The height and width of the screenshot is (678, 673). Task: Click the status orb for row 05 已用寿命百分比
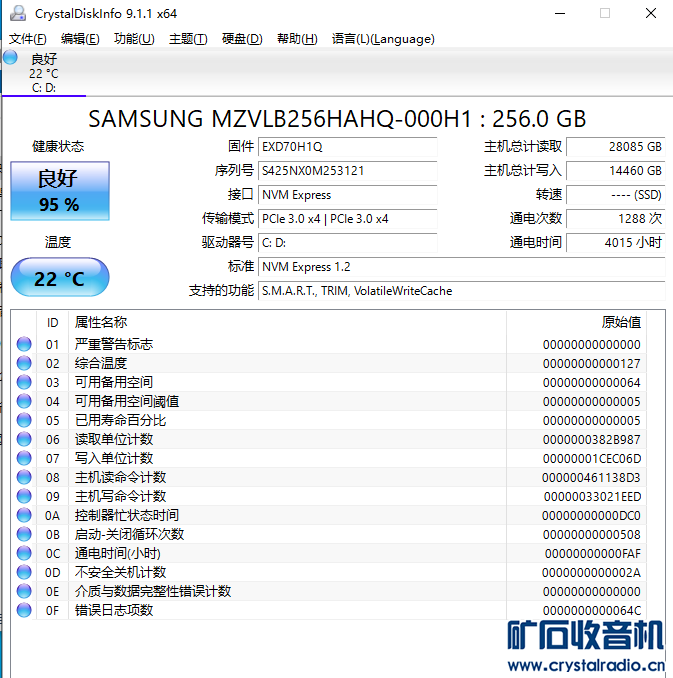(x=24, y=420)
